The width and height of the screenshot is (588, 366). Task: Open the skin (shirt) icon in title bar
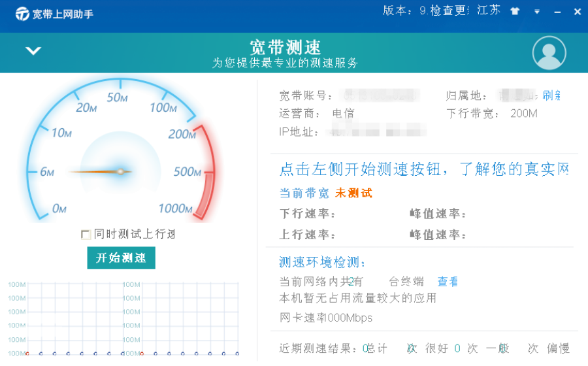(515, 11)
